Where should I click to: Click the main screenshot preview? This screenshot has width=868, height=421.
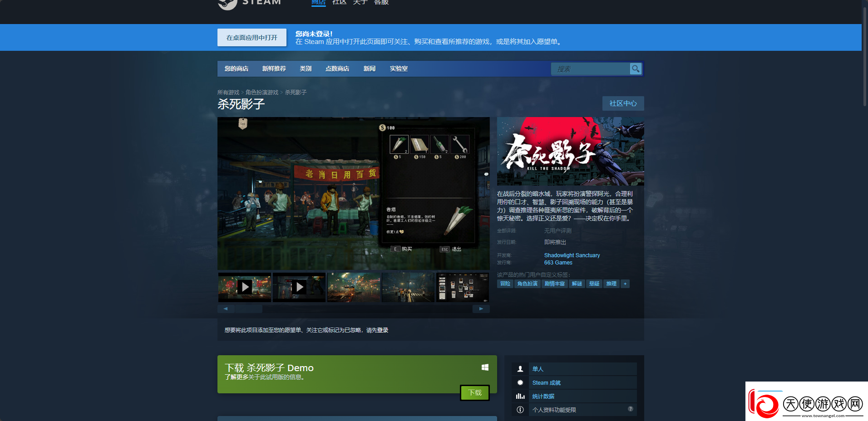pyautogui.click(x=354, y=194)
